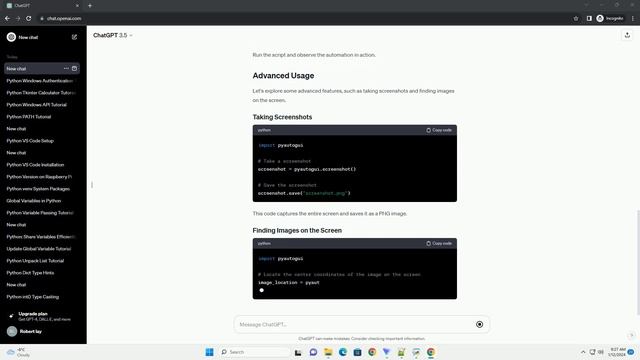The width and height of the screenshot is (640, 360).
Task: Open a new browser tab
Action: click(90, 6)
